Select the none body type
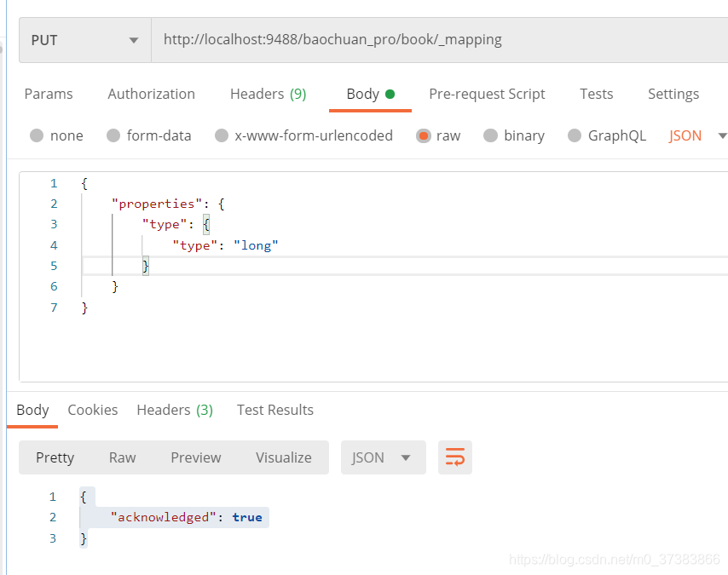 coord(56,135)
